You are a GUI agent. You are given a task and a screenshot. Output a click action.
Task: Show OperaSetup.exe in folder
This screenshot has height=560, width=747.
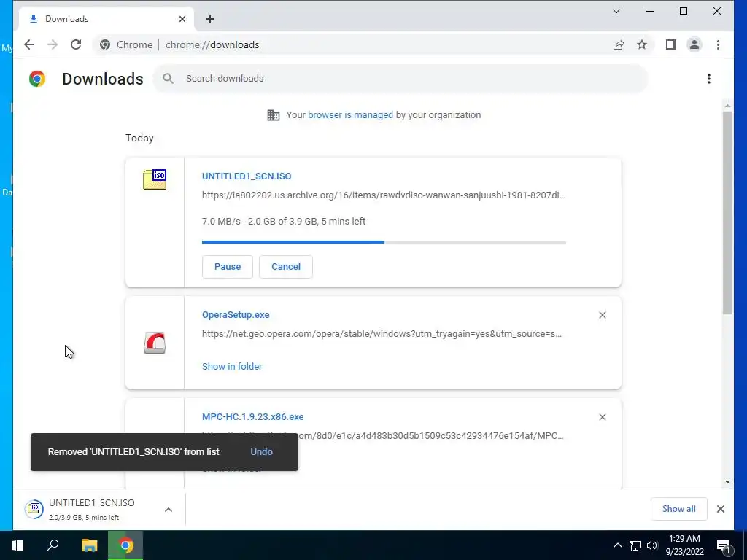pos(232,367)
